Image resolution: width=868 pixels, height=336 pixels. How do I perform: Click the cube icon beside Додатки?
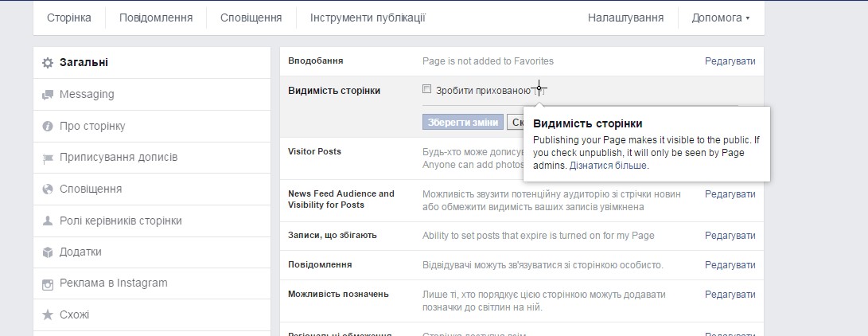click(x=49, y=252)
